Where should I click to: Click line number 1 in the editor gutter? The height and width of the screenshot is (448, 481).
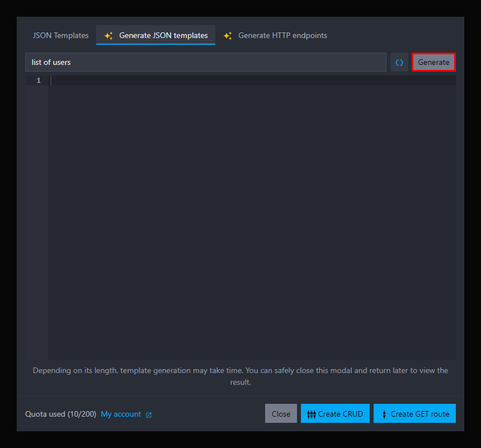[38, 80]
